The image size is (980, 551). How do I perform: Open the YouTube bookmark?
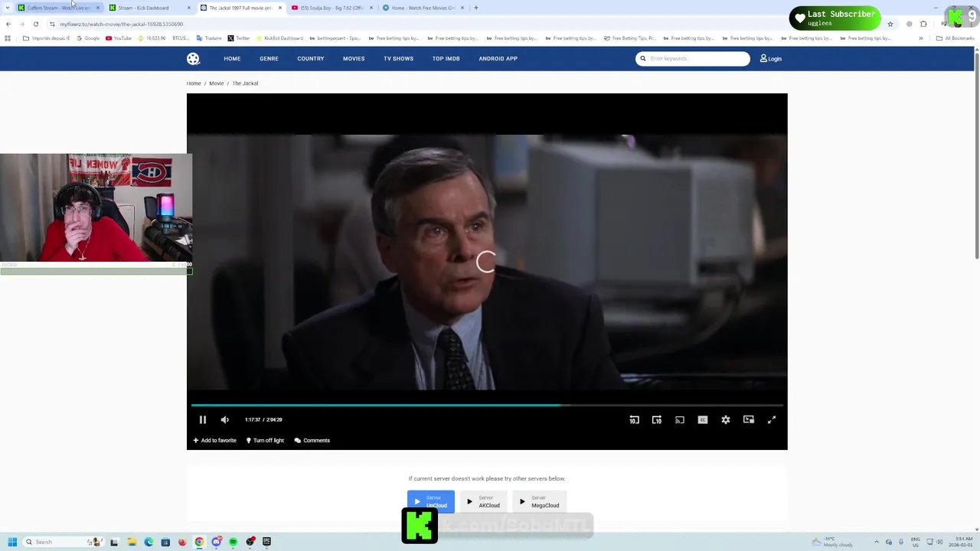click(x=119, y=38)
